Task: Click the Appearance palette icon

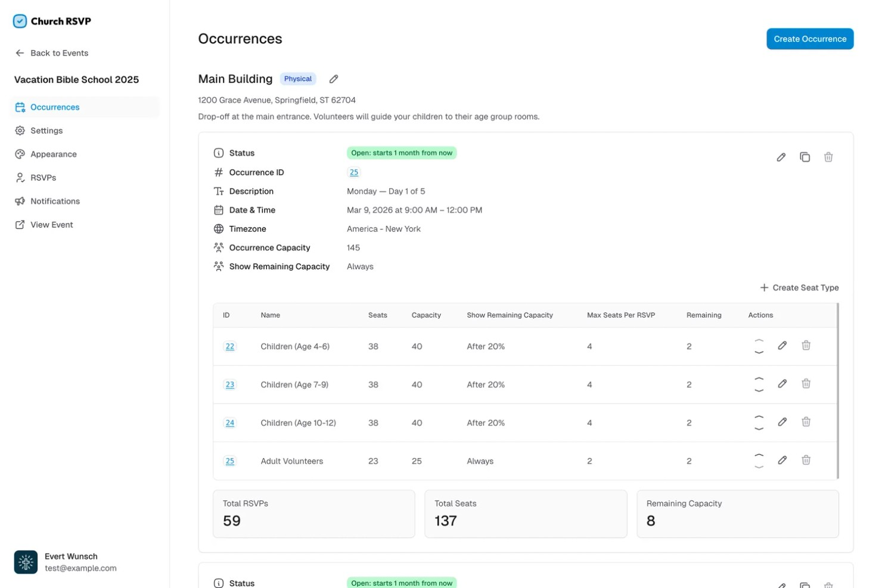Action: [20, 154]
